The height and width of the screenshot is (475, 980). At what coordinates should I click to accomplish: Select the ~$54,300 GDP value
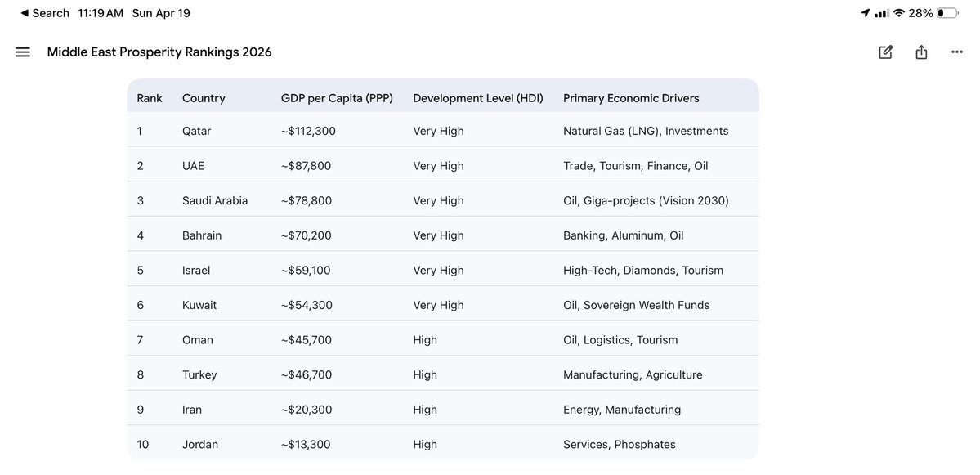pos(307,306)
